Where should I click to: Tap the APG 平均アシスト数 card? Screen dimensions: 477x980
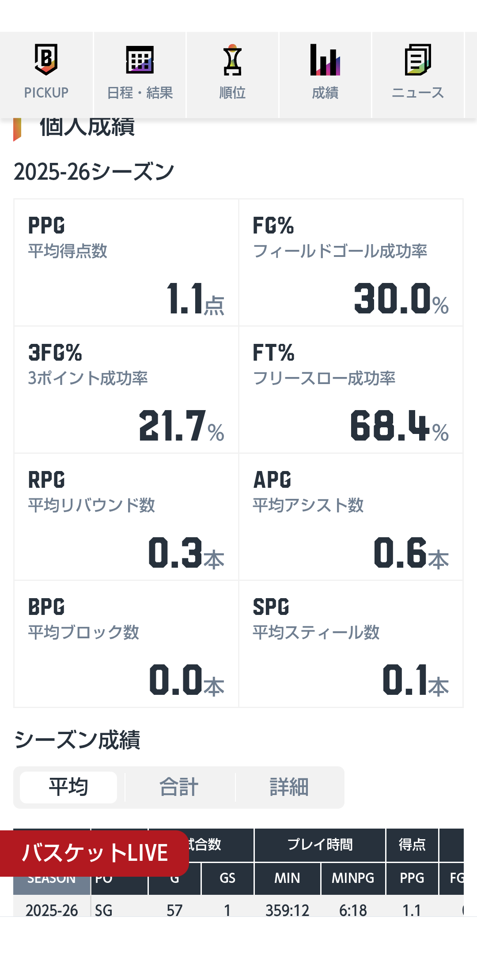pyautogui.click(x=351, y=517)
